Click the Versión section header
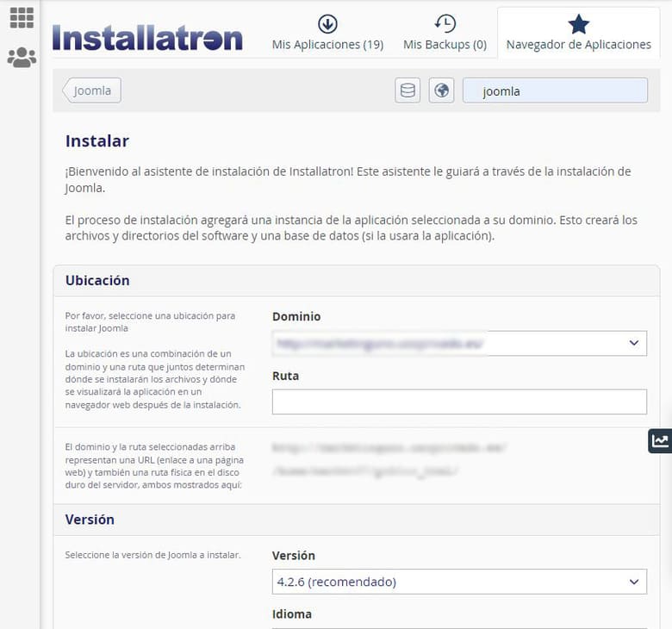Viewport: 672px width, 629px height. point(357,520)
